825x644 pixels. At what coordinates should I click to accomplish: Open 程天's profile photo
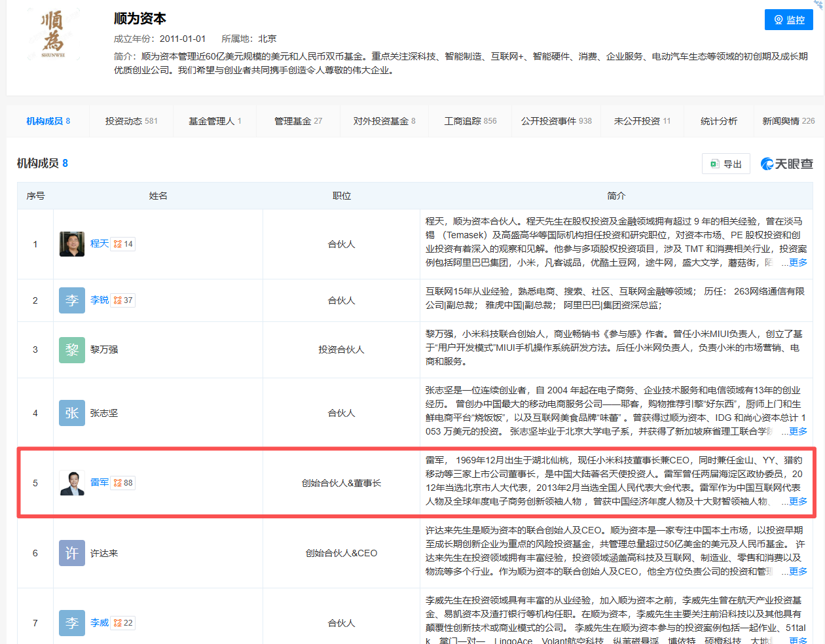click(x=72, y=244)
